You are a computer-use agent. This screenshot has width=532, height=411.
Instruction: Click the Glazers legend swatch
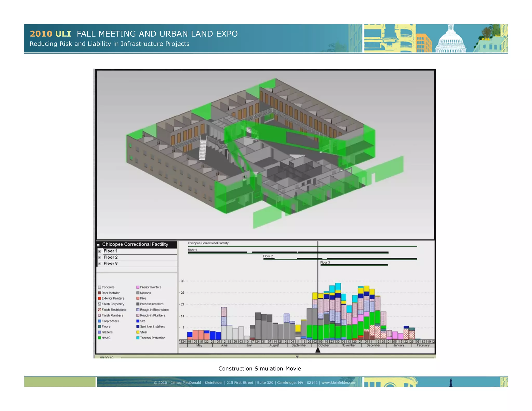99,333
